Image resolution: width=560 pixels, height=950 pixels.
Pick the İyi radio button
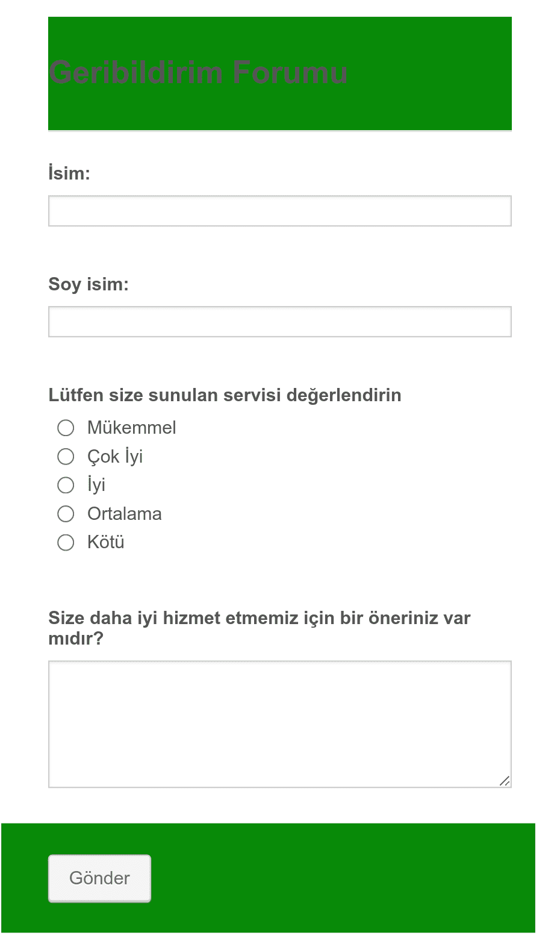point(66,485)
